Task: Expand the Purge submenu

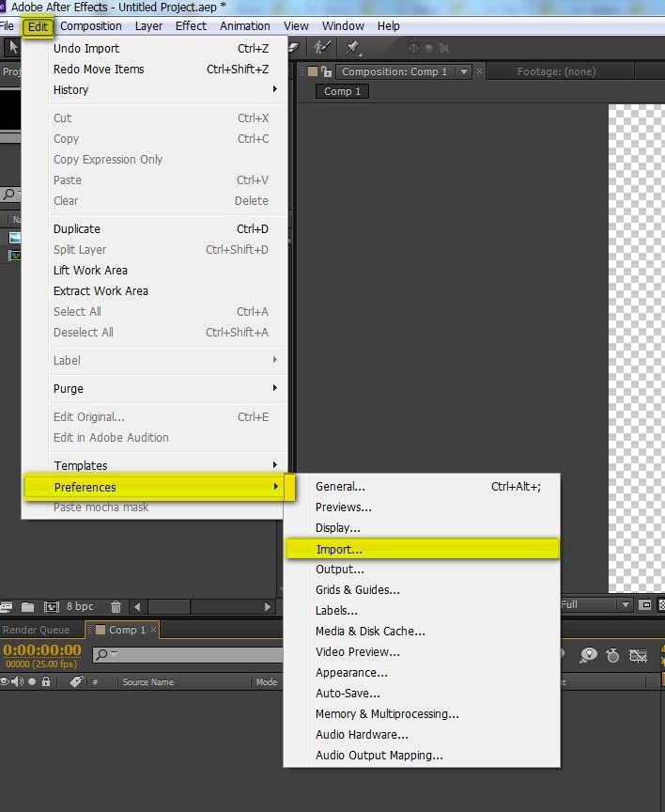Action: coord(165,388)
